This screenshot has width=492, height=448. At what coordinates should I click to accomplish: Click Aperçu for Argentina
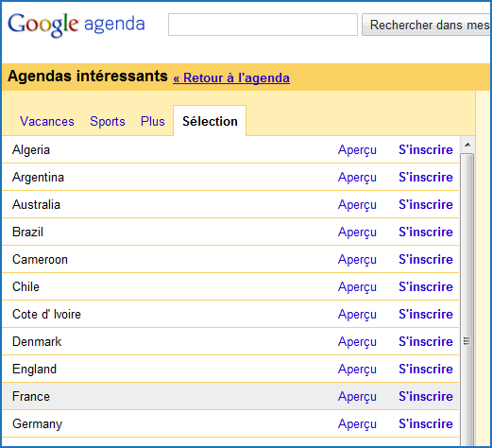tap(357, 178)
